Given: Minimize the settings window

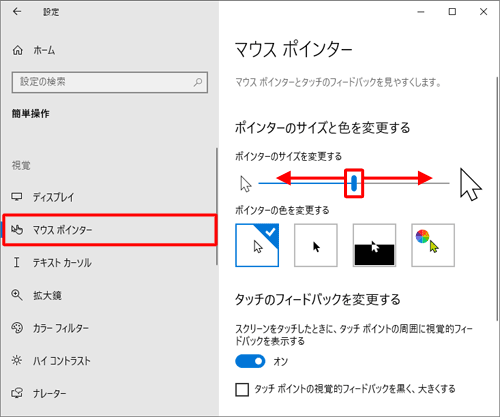Looking at the screenshot, I should point(421,12).
